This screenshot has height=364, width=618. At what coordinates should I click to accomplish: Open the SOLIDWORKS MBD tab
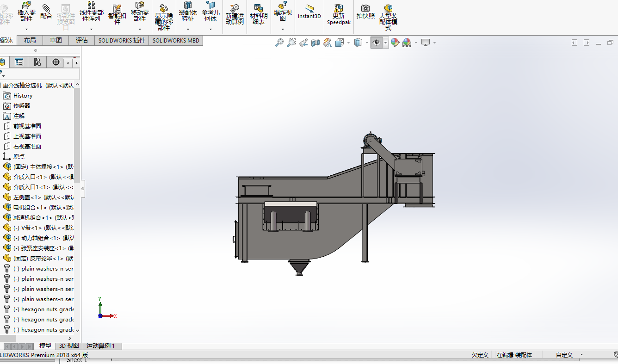click(x=176, y=40)
